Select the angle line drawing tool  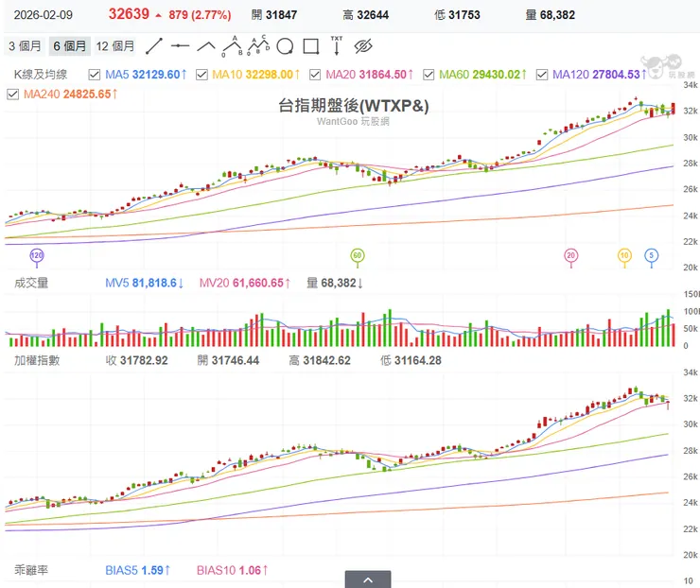tap(206, 46)
